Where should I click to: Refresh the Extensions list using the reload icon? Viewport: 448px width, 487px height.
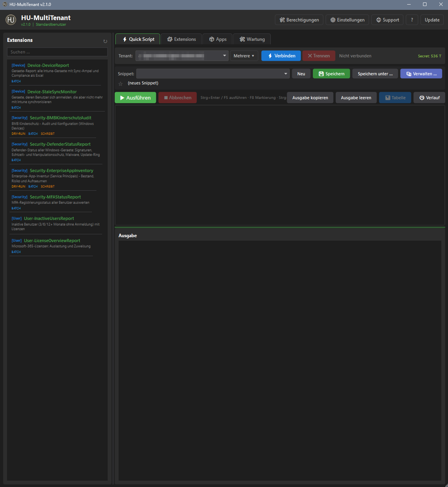pos(105,41)
